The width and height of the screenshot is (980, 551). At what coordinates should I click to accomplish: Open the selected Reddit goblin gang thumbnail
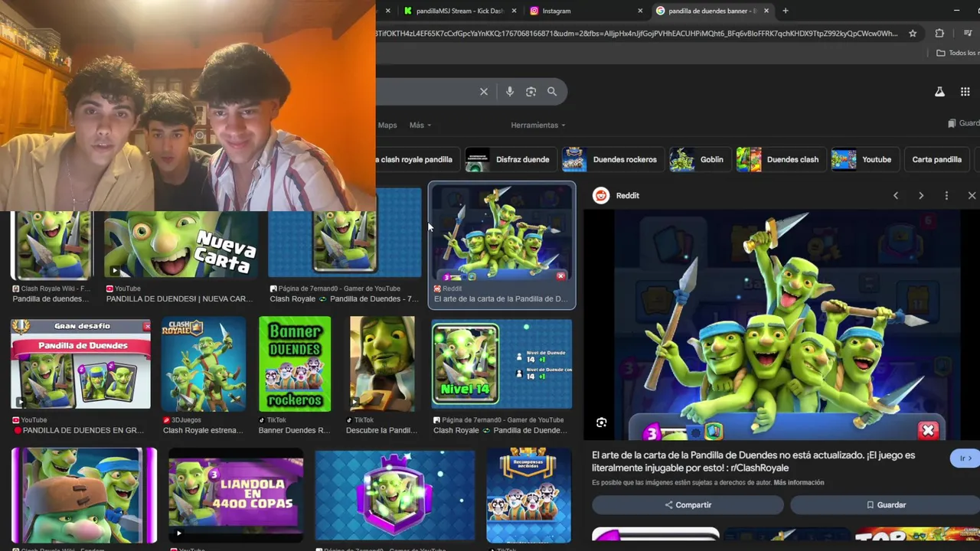501,234
